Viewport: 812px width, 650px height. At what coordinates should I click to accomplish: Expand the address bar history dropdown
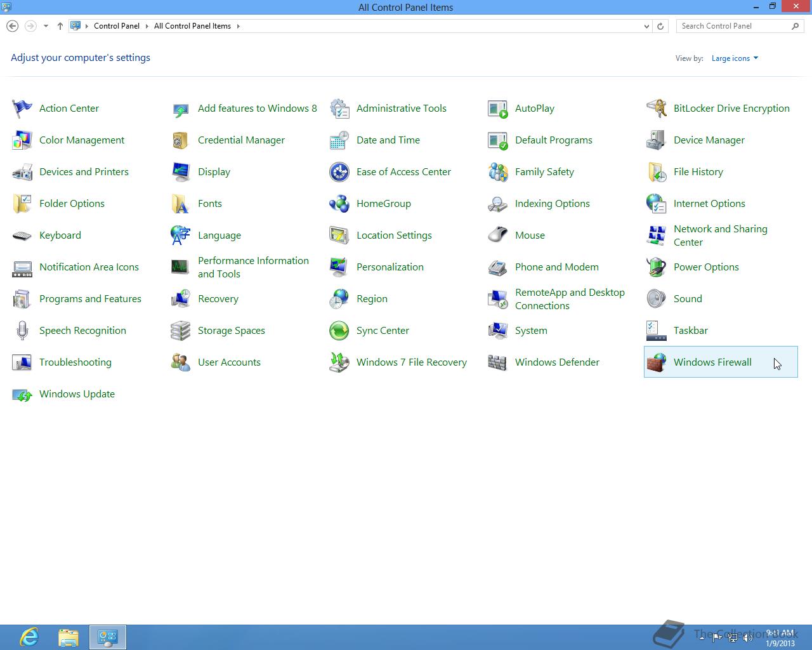(x=646, y=26)
